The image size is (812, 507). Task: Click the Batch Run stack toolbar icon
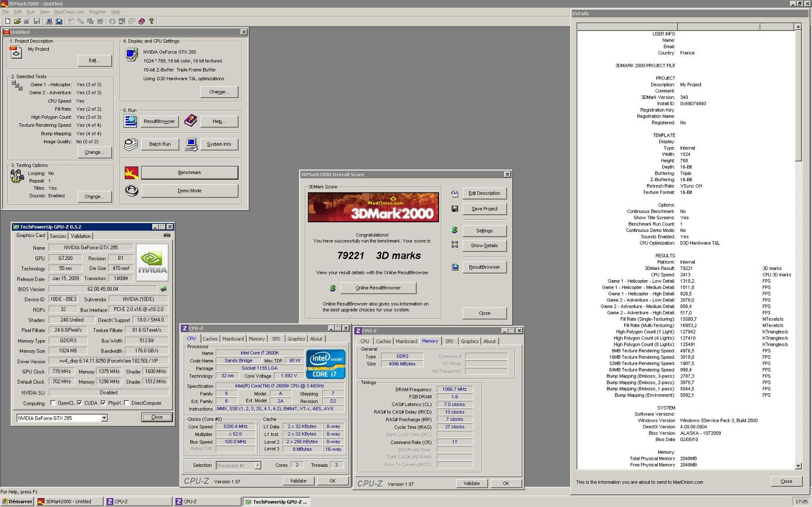click(x=132, y=21)
